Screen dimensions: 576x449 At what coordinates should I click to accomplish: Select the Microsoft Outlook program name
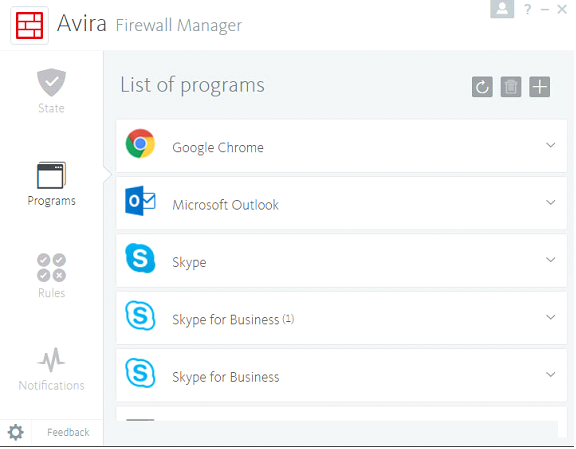(x=226, y=205)
